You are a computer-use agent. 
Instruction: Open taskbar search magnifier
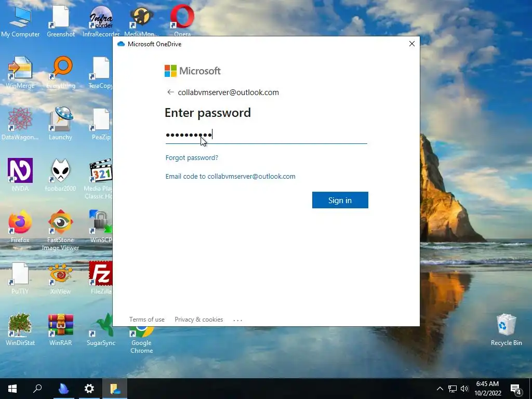[37, 389]
